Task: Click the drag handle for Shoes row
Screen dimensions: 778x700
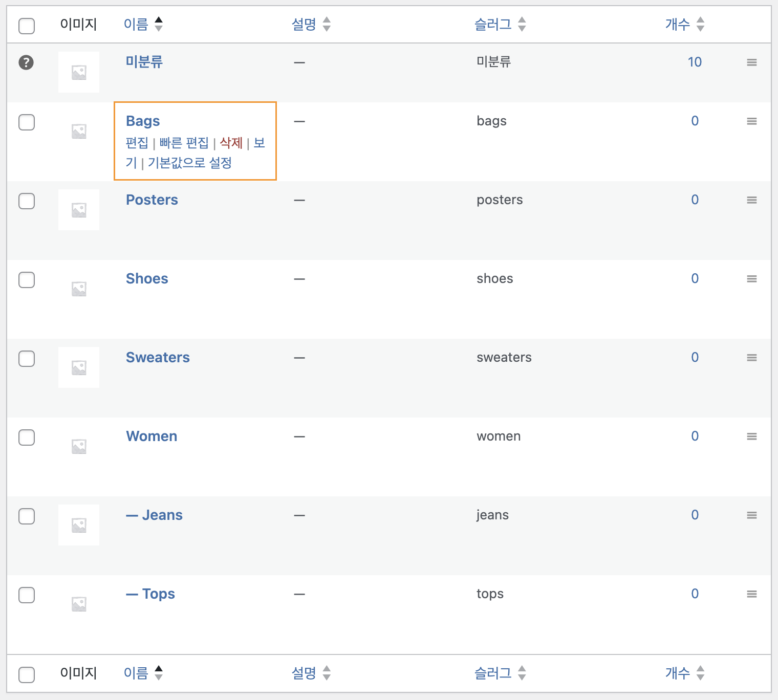Action: pos(751,279)
